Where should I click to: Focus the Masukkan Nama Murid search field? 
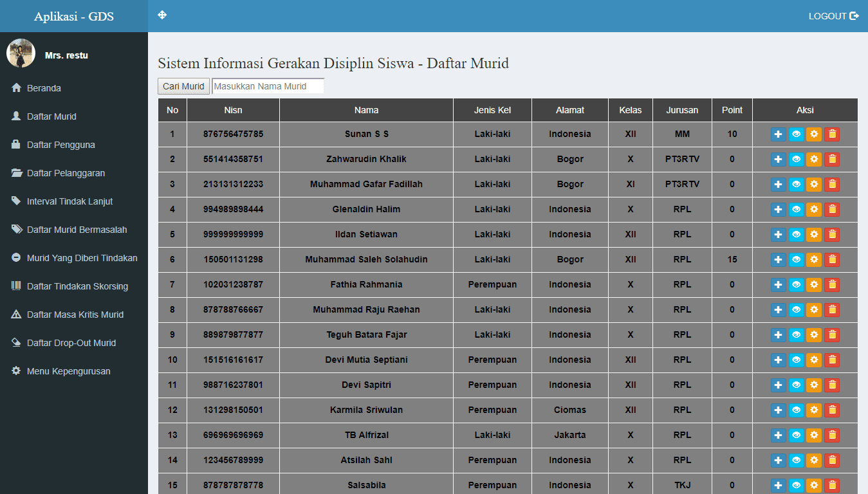click(x=268, y=86)
